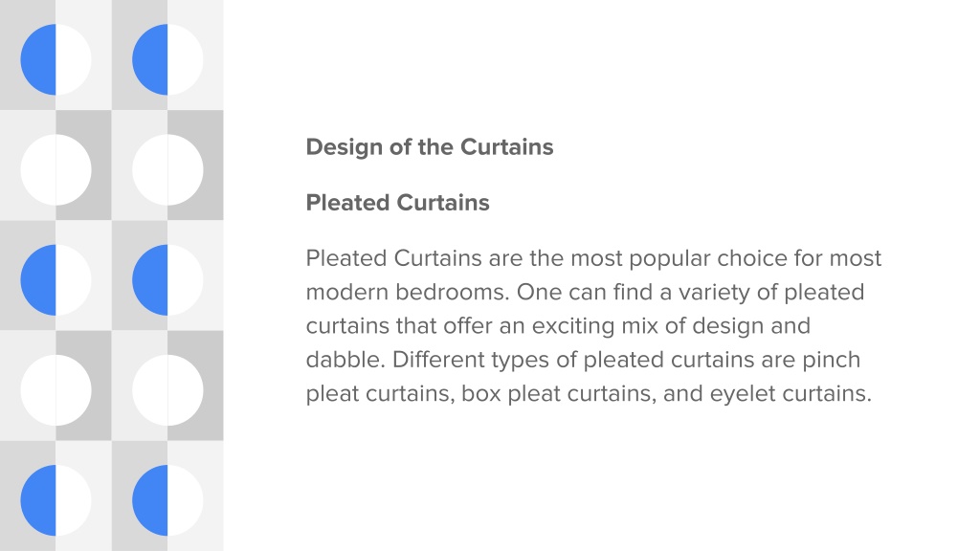Select the word "variety" in the body text
Image resolution: width=980 pixels, height=551 pixels.
(x=714, y=293)
